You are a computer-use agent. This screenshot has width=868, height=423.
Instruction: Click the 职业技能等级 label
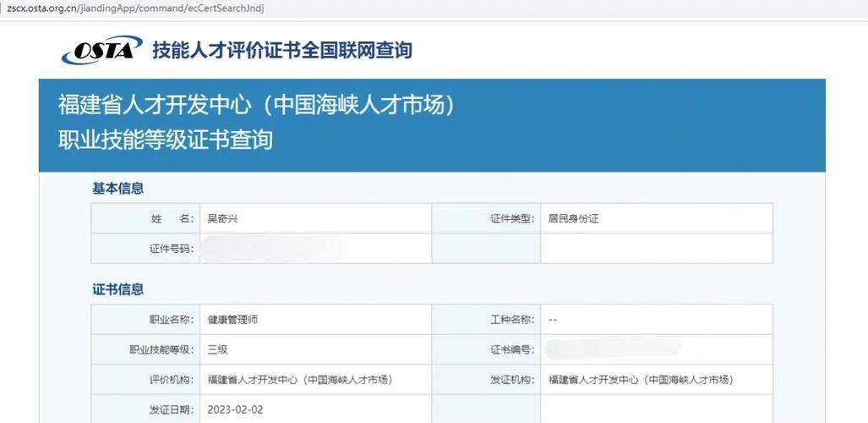point(161,349)
